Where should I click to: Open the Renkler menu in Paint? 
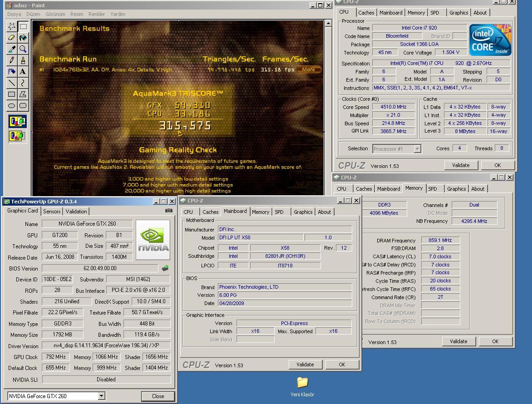(x=97, y=14)
